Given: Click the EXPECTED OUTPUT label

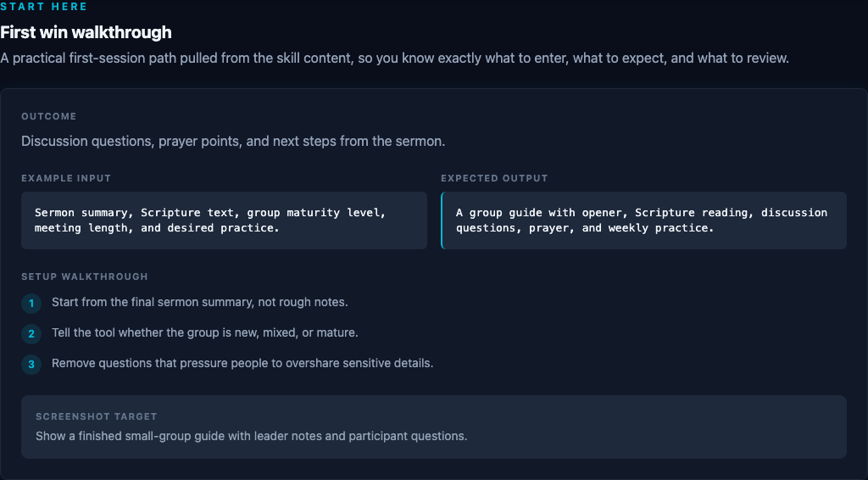Looking at the screenshot, I should coord(494,178).
